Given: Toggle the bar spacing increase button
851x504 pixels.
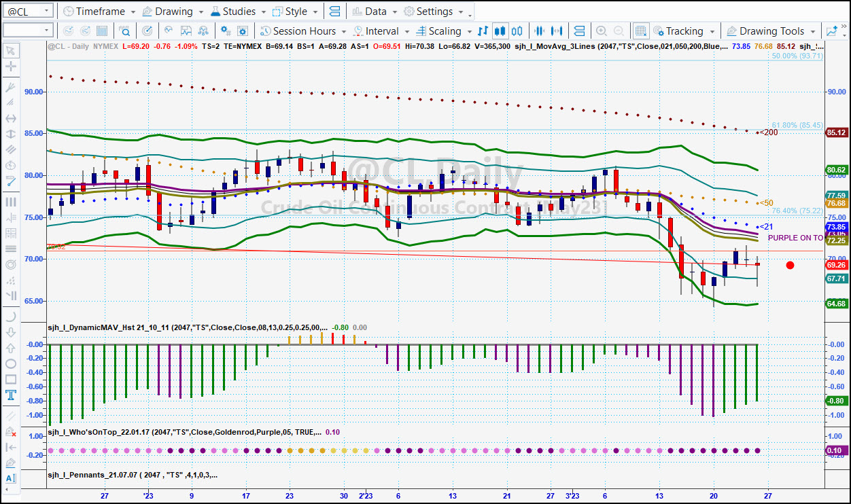Looking at the screenshot, I should (x=557, y=31).
